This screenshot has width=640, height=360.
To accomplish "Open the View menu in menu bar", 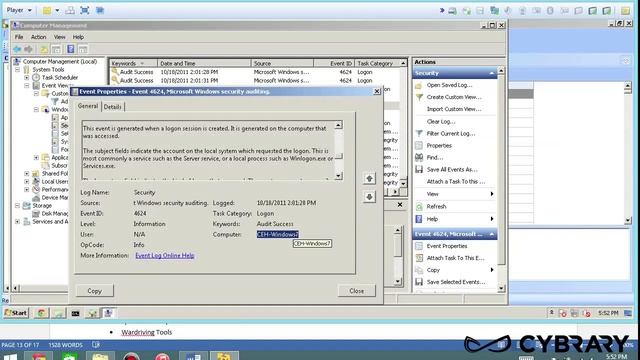I will tap(60, 37).
